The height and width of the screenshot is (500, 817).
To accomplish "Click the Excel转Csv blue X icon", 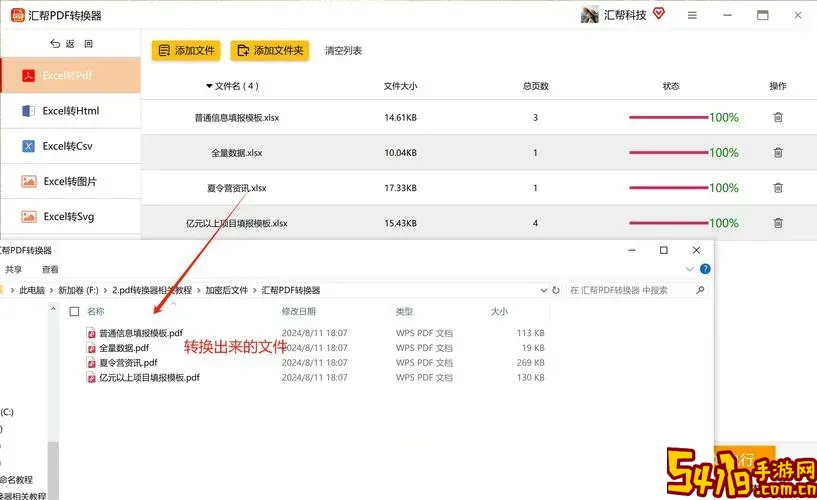I will 28,146.
